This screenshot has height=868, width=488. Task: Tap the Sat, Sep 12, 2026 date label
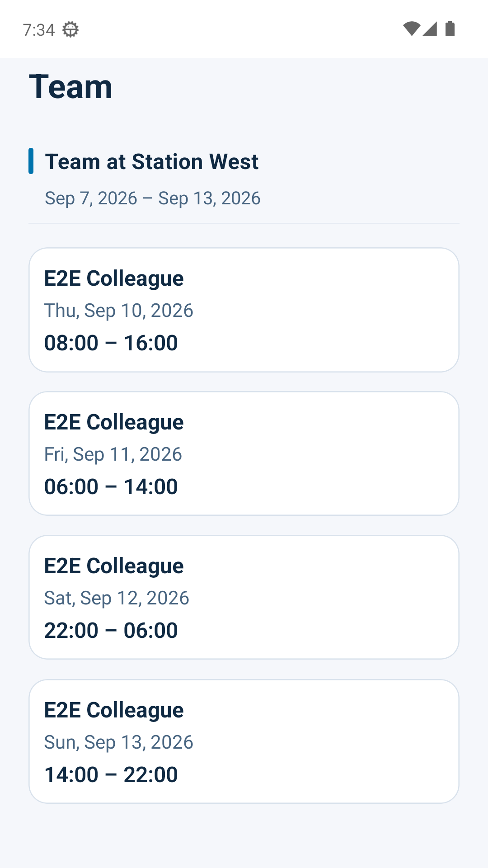pos(117,598)
